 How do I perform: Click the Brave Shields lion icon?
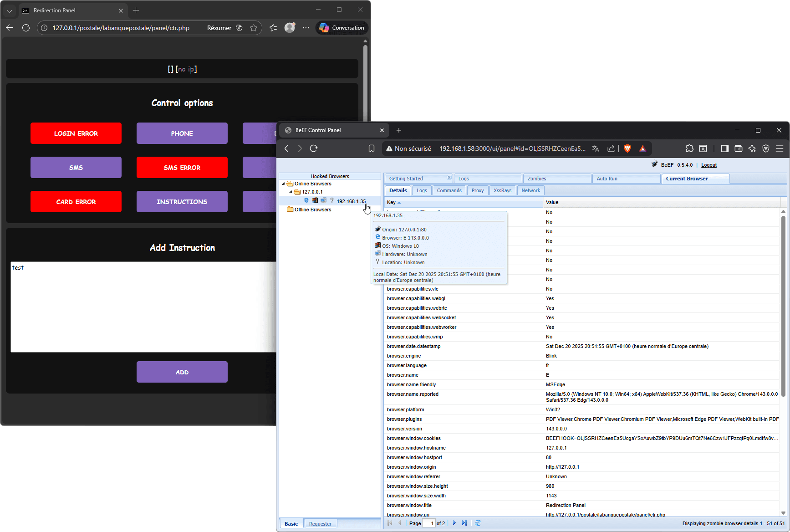[x=627, y=148]
